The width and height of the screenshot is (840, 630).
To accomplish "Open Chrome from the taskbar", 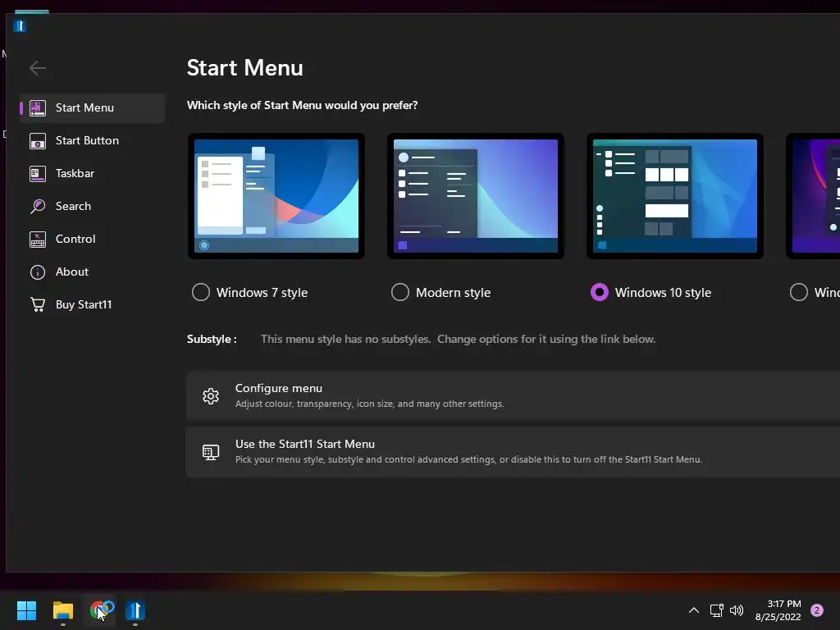I will click(x=99, y=610).
